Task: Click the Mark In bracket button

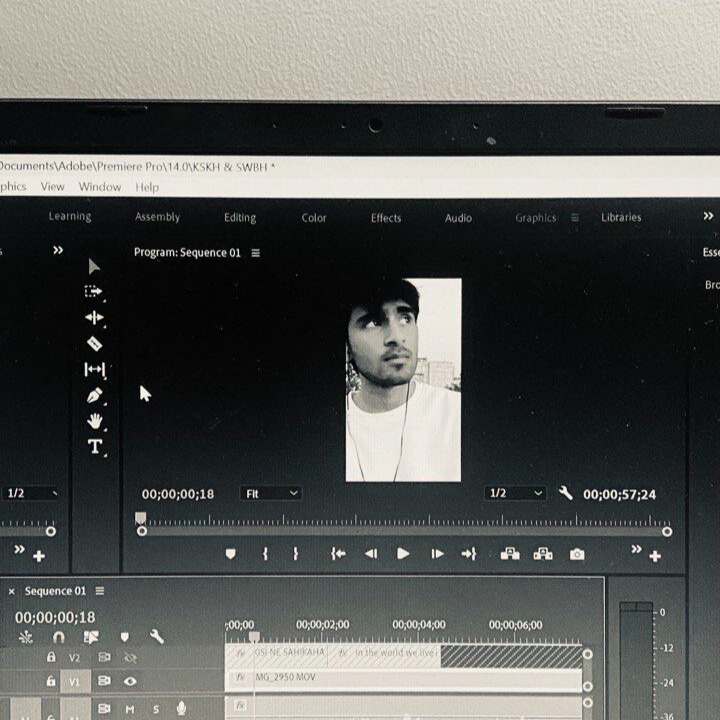Action: (265, 554)
